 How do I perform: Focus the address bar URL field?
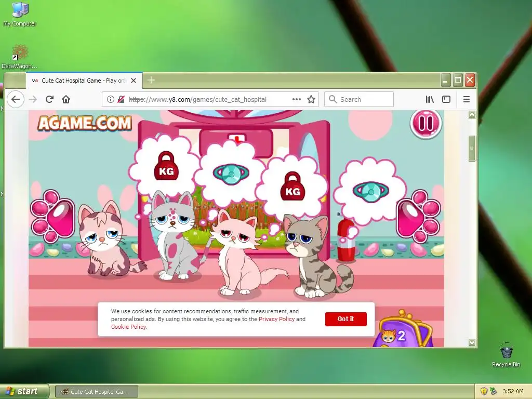pos(210,99)
